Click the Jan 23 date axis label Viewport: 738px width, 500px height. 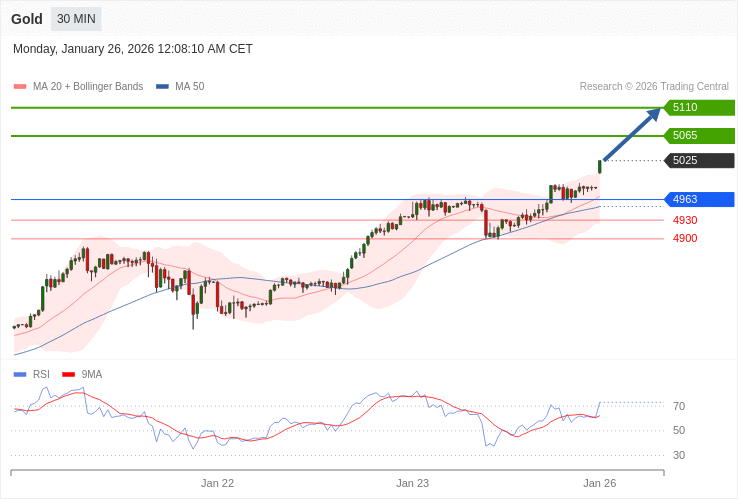pyautogui.click(x=412, y=483)
